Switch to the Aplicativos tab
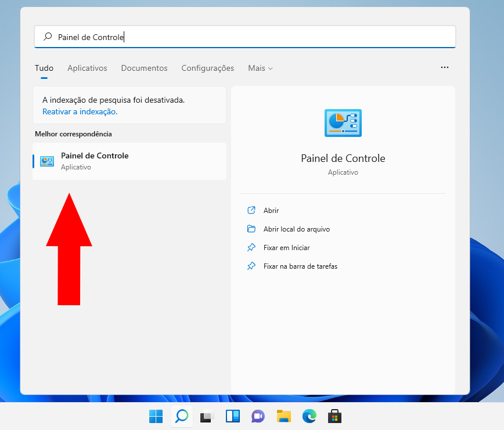 [87, 68]
